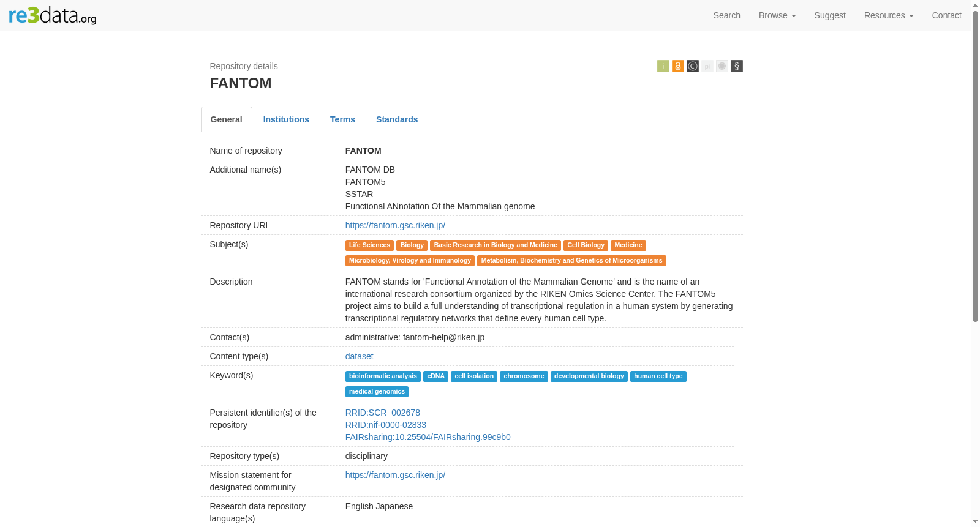Click the scrollbar up arrow
The image size is (980, 527).
[x=976, y=5]
